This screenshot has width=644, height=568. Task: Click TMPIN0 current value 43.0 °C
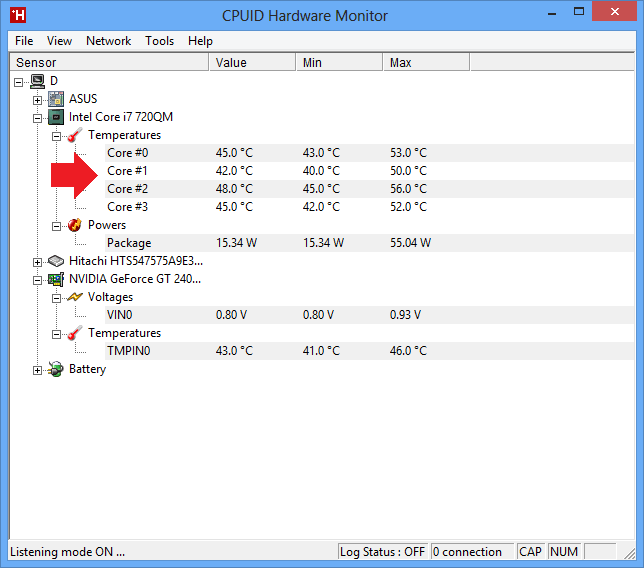235,351
